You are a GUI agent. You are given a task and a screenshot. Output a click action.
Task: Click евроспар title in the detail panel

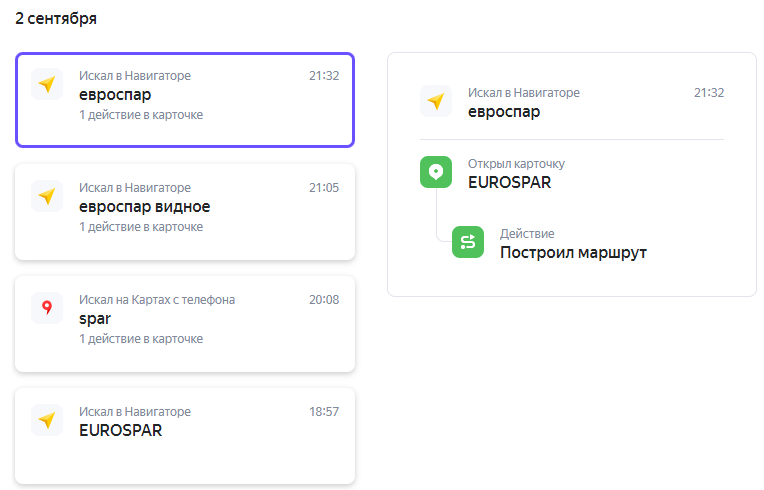pos(504,112)
